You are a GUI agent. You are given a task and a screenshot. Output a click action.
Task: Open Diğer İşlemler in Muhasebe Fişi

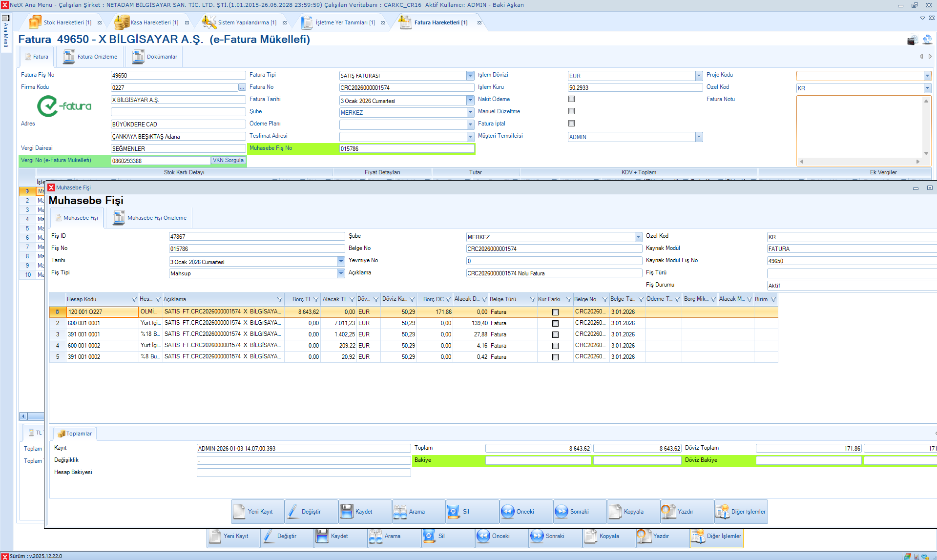pos(740,512)
